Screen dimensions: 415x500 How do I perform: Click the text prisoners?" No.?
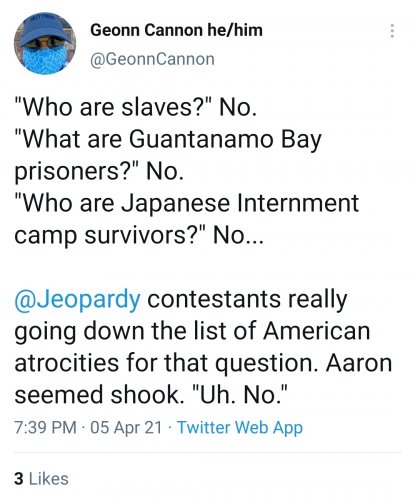[x=99, y=172]
